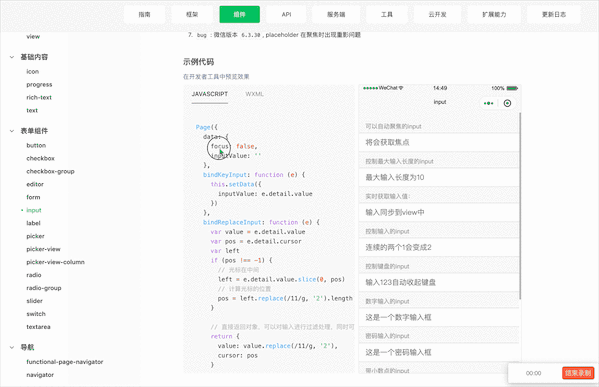This screenshot has width=599, height=387.
Task: Collapse the 基础内容 sidebar section
Action: click(12, 57)
